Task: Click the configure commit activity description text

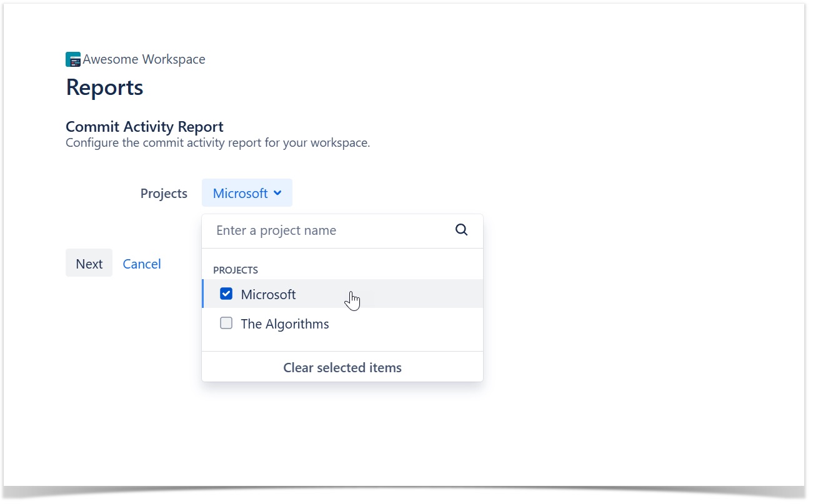Action: pyautogui.click(x=217, y=143)
